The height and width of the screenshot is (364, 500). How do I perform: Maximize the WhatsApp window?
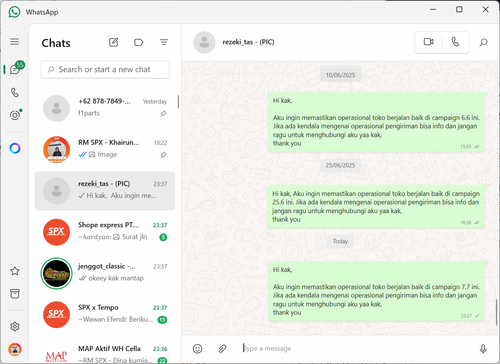point(459,9)
